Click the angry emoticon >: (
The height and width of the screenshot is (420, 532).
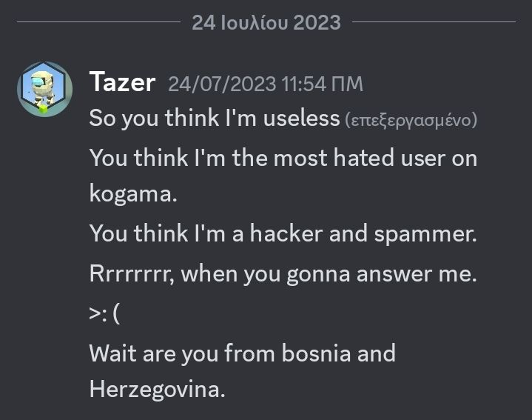click(x=104, y=313)
